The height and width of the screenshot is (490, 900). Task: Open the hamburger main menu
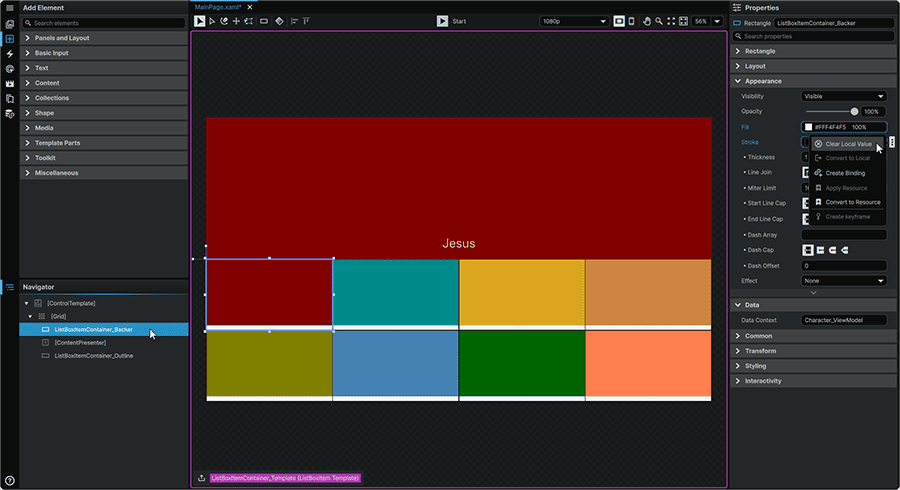9,8
